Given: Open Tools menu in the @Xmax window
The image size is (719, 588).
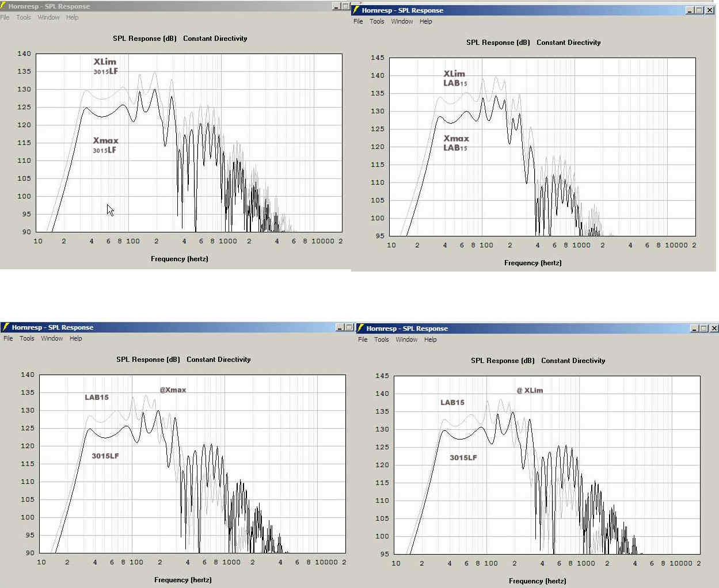Looking at the screenshot, I should (x=27, y=338).
